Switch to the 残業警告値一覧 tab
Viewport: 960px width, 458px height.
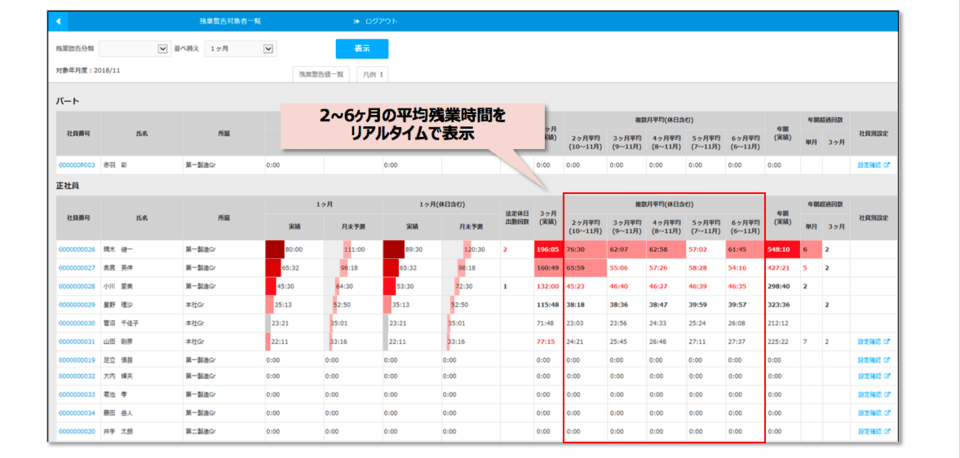[320, 74]
